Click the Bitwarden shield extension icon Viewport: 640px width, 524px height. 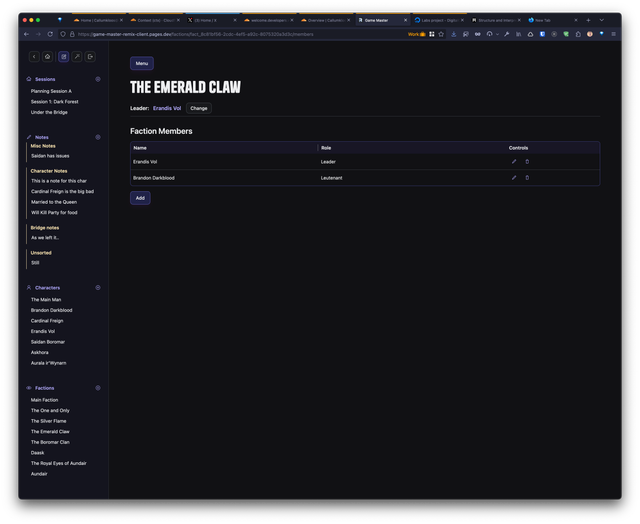click(x=542, y=34)
